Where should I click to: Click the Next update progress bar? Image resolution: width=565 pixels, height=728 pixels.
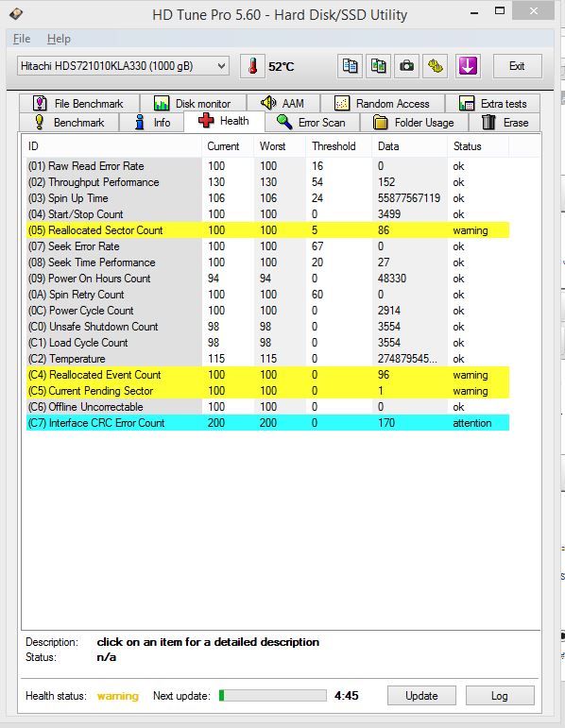[273, 695]
